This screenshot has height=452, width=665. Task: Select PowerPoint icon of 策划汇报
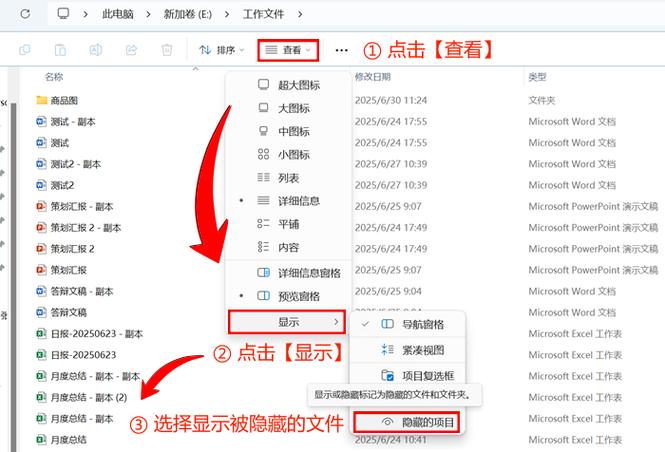click(x=41, y=270)
